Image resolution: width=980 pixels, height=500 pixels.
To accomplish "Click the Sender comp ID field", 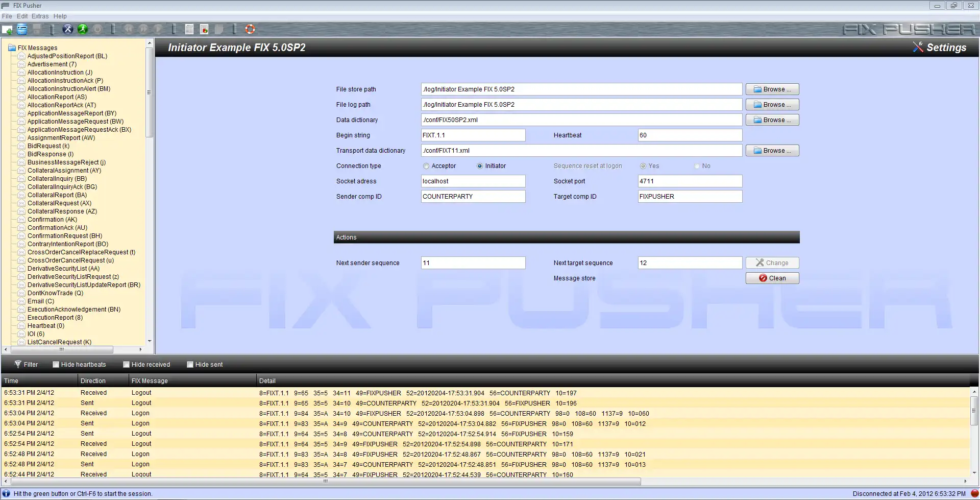I will coord(473,197).
